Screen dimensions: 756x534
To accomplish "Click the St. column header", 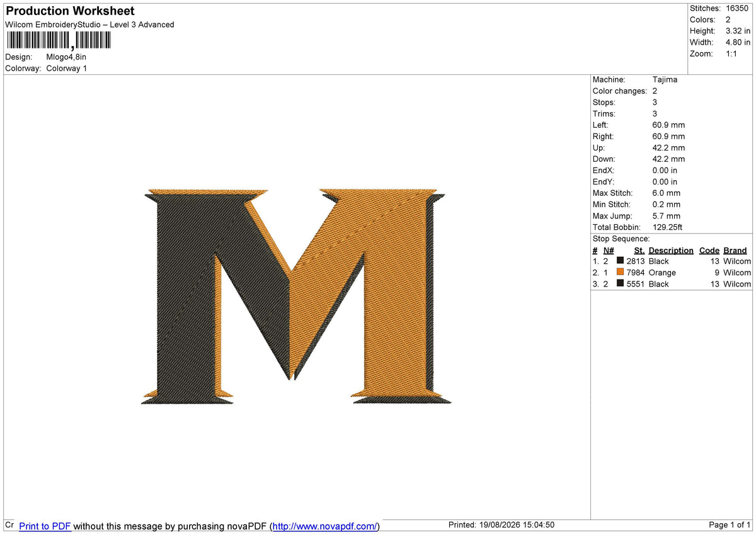I will click(x=639, y=250).
